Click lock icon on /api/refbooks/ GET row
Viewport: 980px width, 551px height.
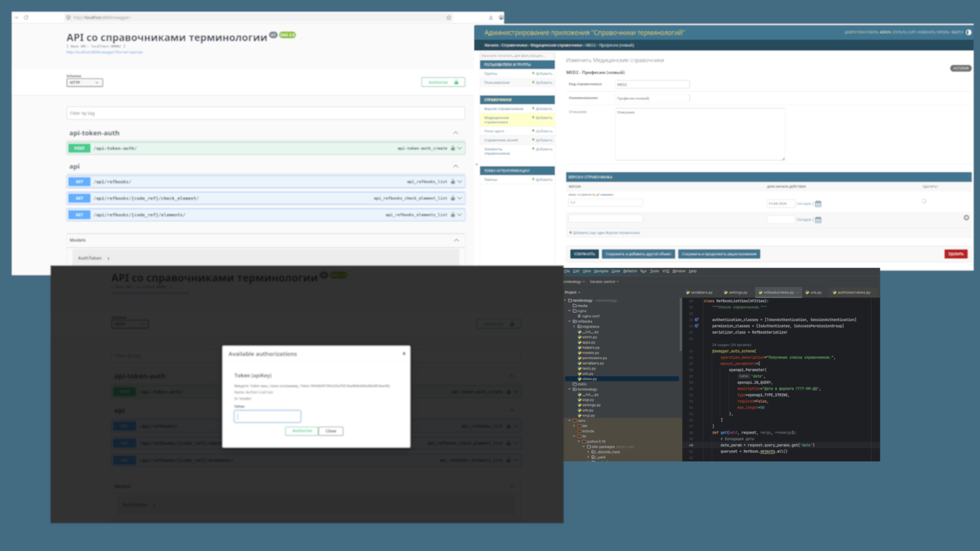coord(453,182)
